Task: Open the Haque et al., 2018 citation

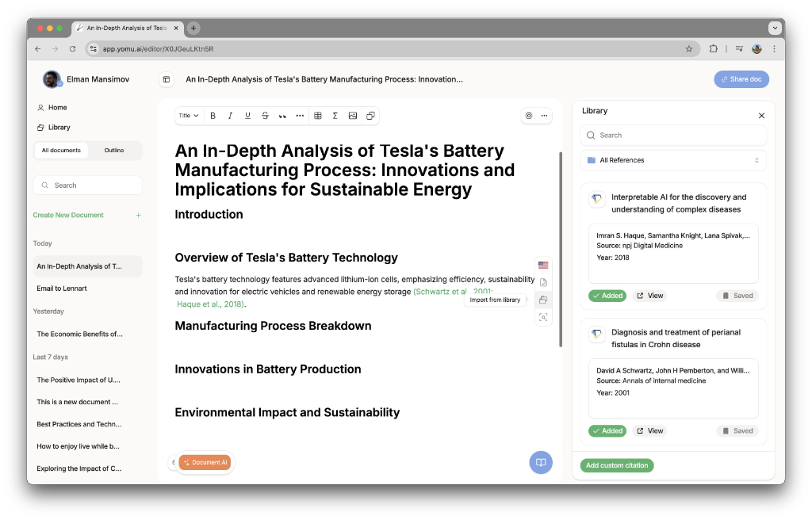Action: pyautogui.click(x=210, y=304)
